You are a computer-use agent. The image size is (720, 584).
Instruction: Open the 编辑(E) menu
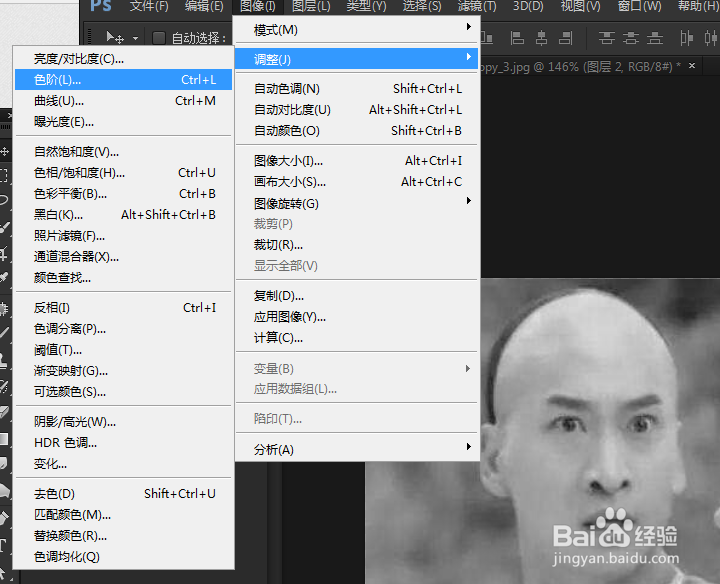pyautogui.click(x=204, y=6)
